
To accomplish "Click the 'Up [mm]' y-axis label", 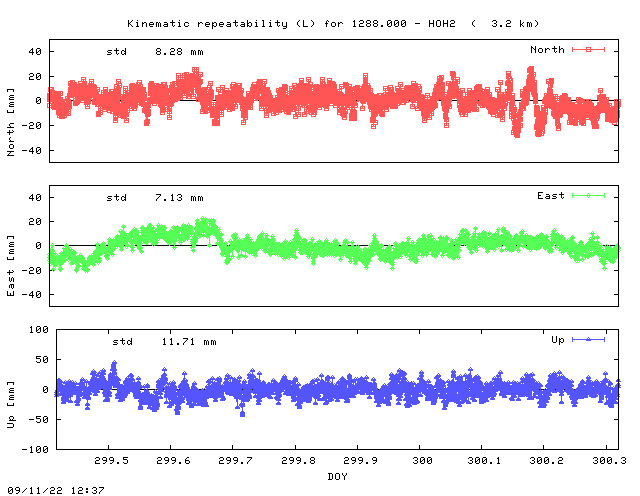I will pyautogui.click(x=11, y=405).
